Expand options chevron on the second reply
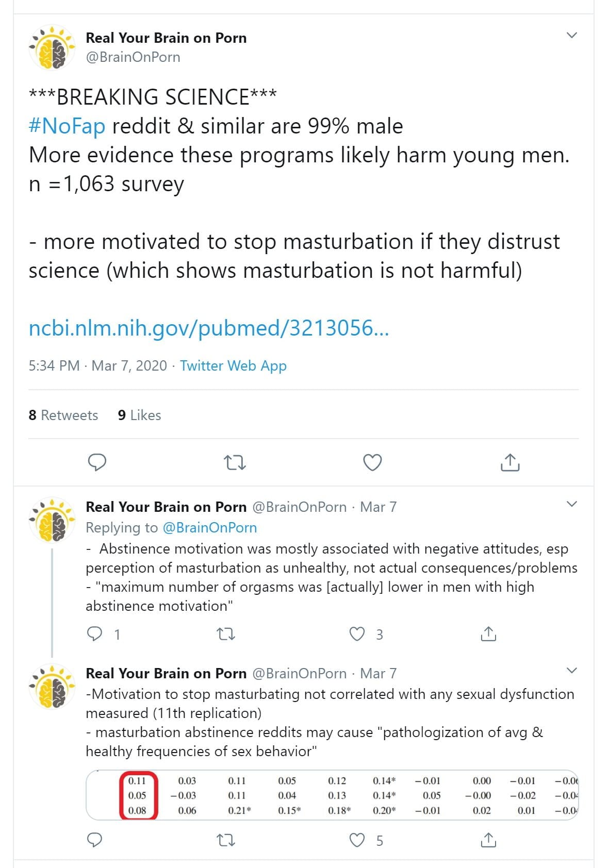This screenshot has height=868, width=609. [x=571, y=670]
